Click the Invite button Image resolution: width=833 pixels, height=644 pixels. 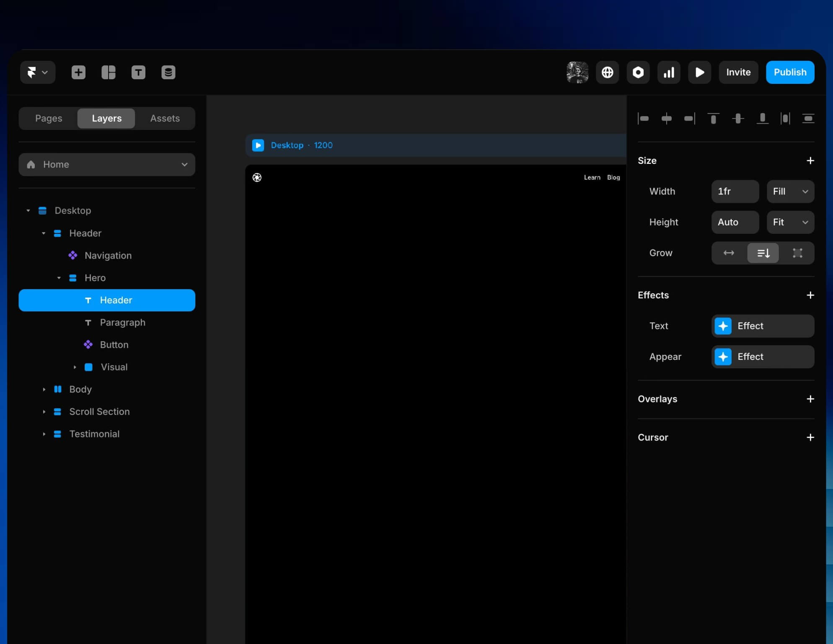click(738, 72)
